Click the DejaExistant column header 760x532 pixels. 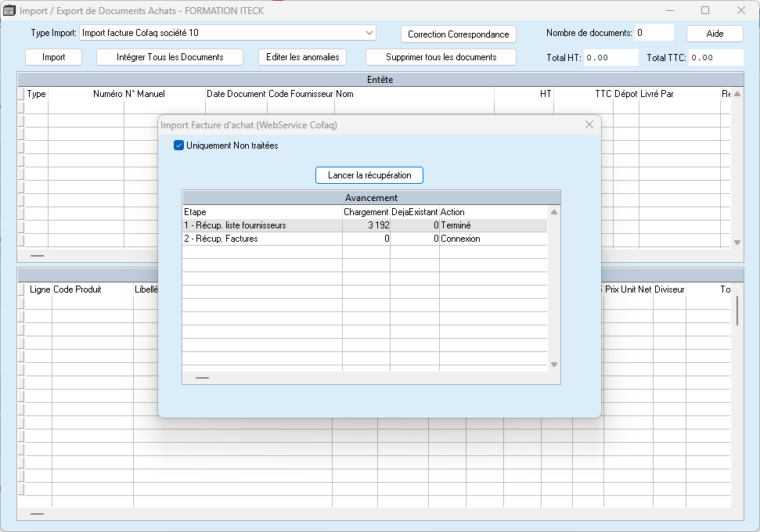[x=415, y=212]
